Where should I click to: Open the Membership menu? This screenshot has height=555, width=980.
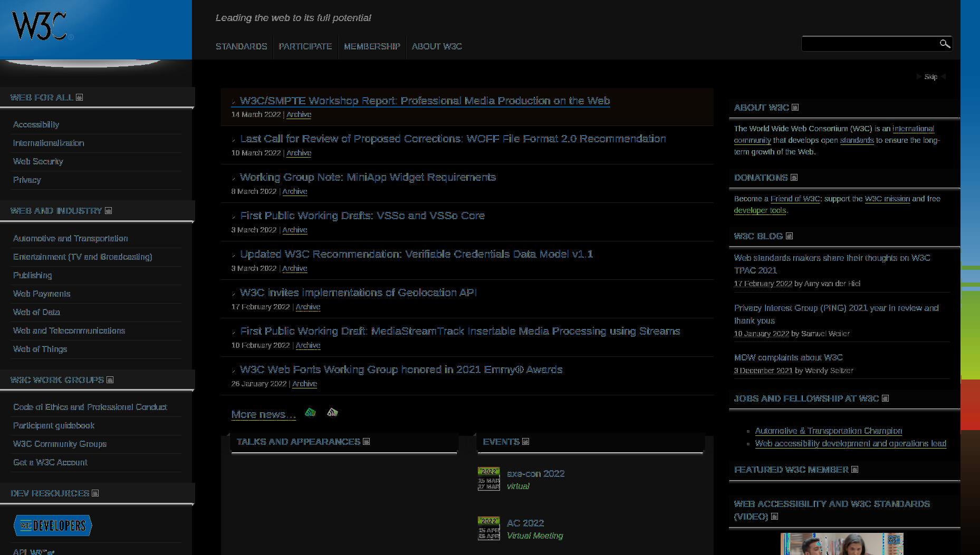click(x=372, y=46)
